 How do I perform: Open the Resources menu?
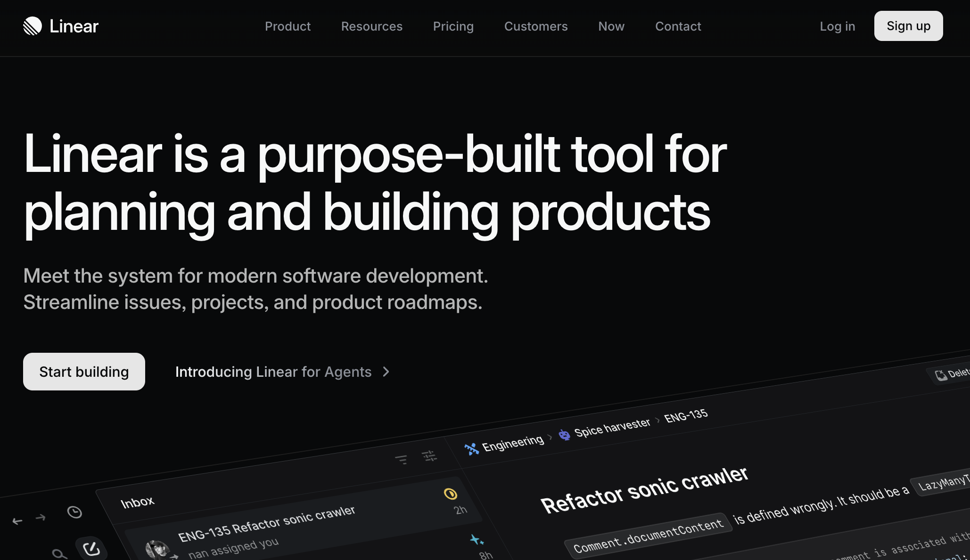tap(372, 26)
